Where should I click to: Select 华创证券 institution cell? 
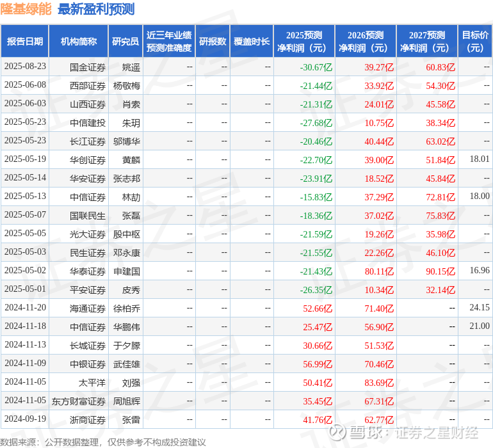88,160
